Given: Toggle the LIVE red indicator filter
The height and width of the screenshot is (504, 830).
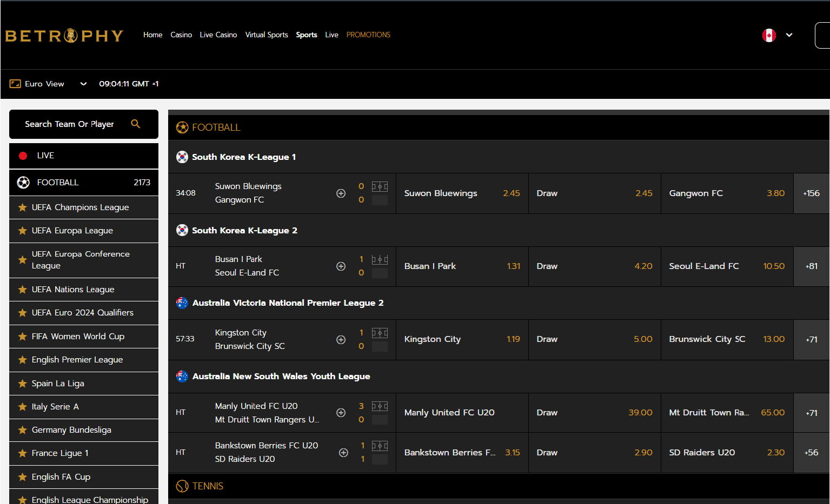Looking at the screenshot, I should pos(23,156).
